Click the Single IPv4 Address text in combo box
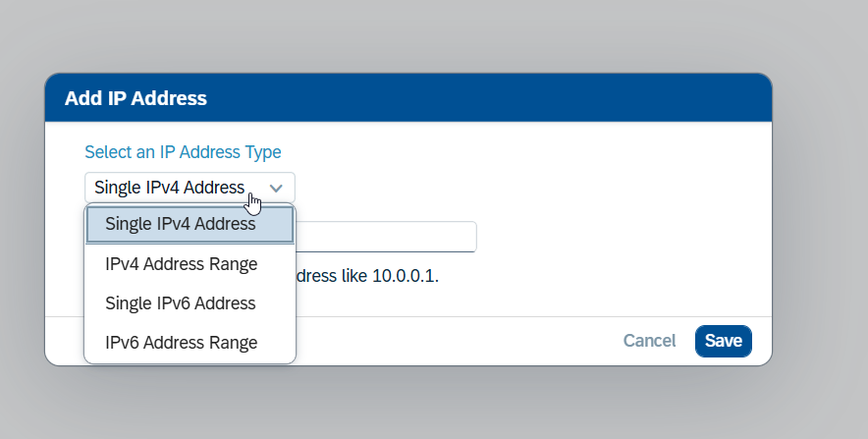 [x=169, y=188]
